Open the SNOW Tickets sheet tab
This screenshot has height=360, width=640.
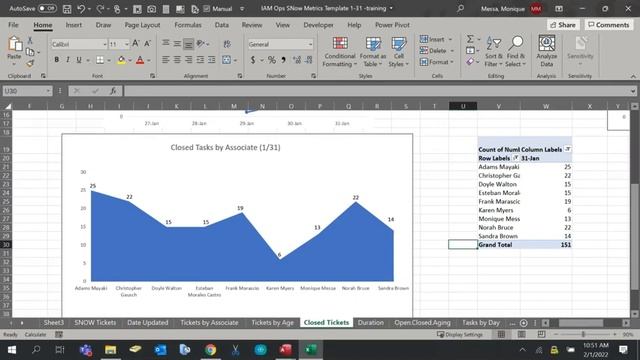pyautogui.click(x=95, y=322)
